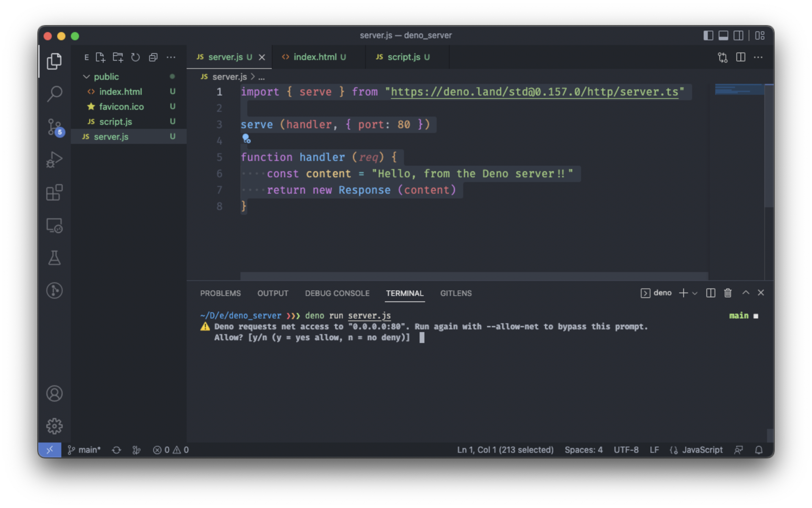The image size is (812, 508).
Task: Open Run and Debug view
Action: 54,160
